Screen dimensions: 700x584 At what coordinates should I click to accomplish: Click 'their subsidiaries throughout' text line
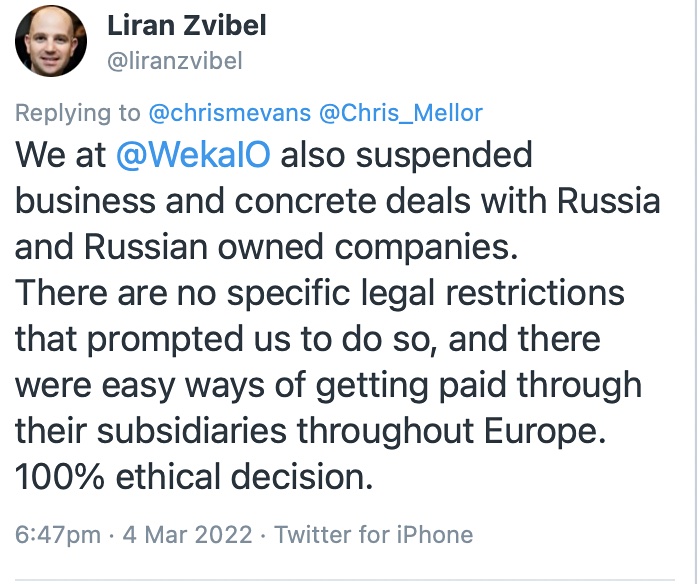coord(244,430)
